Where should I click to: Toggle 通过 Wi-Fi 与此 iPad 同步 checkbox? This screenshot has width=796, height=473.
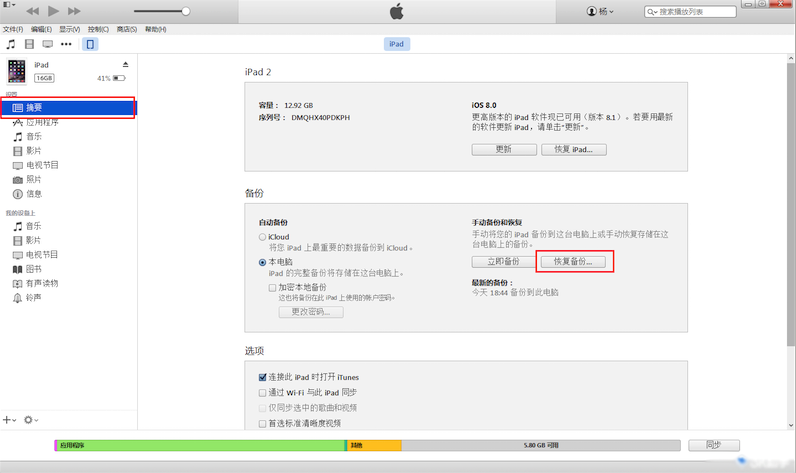(262, 393)
